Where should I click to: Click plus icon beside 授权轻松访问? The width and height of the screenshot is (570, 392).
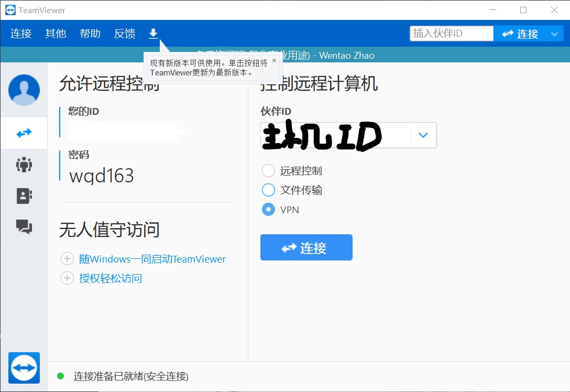pyautogui.click(x=67, y=278)
